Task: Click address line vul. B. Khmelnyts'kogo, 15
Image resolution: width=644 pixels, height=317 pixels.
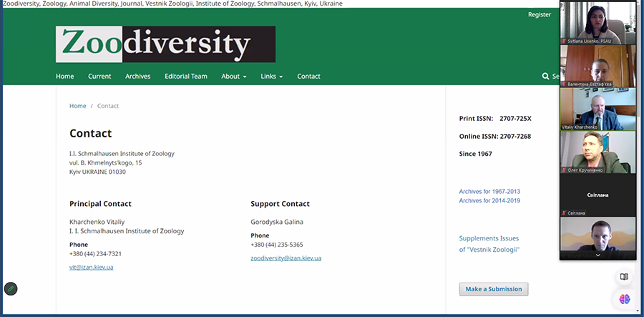Action: [106, 163]
